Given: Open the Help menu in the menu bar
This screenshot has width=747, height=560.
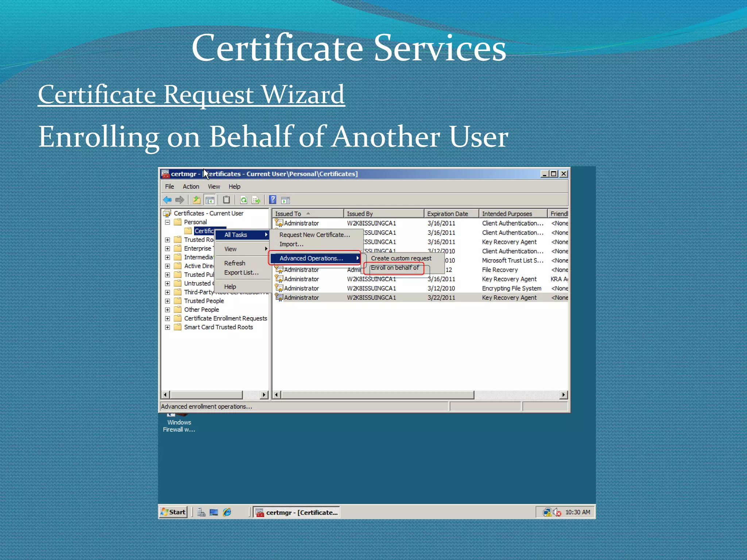Looking at the screenshot, I should (235, 186).
